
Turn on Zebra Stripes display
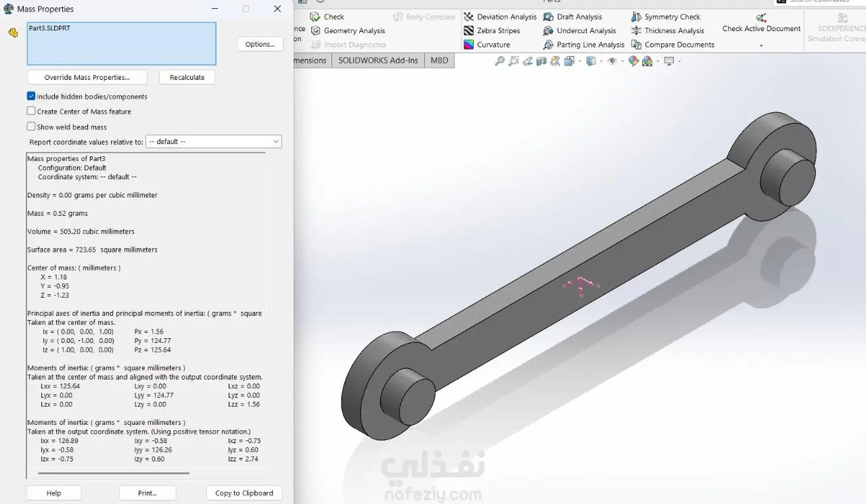click(492, 30)
